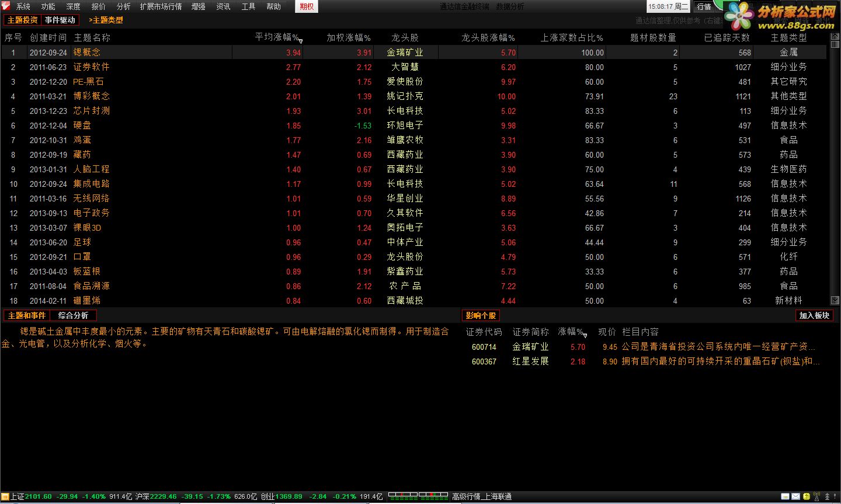The height and width of the screenshot is (504, 841).
Task: Open the 系统 menu
Action: click(x=23, y=6)
